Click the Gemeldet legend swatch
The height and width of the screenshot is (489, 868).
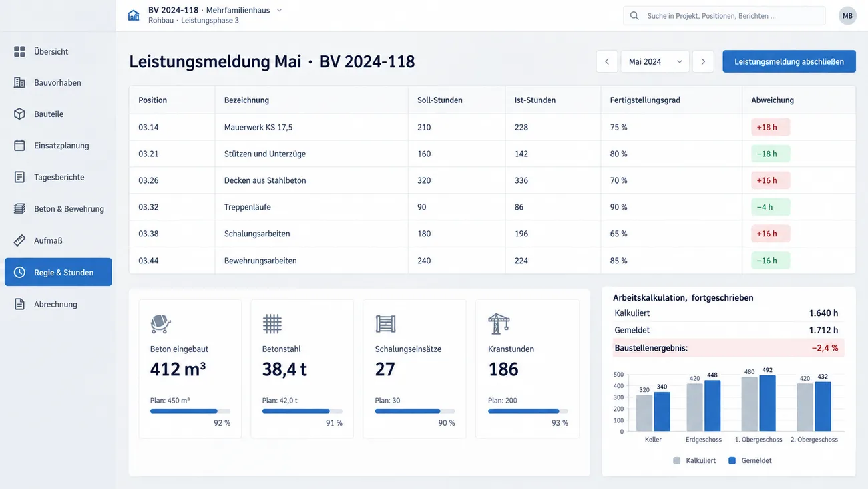(x=732, y=460)
